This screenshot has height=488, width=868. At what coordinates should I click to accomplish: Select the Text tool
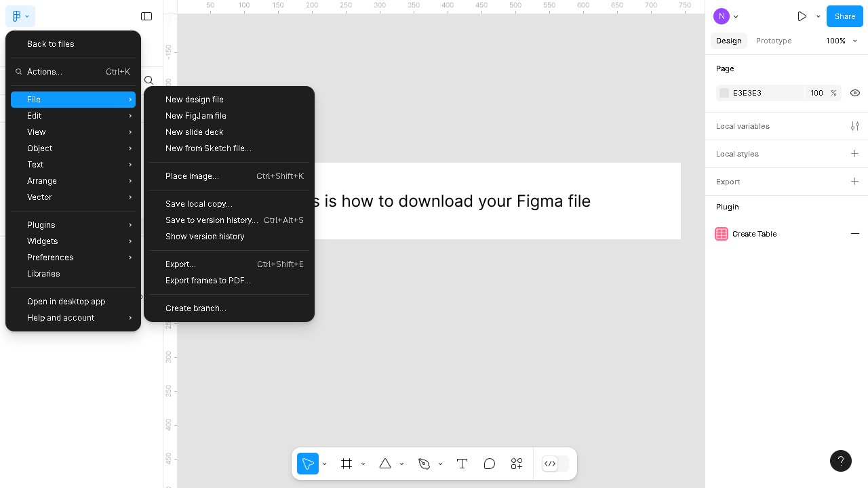point(462,464)
